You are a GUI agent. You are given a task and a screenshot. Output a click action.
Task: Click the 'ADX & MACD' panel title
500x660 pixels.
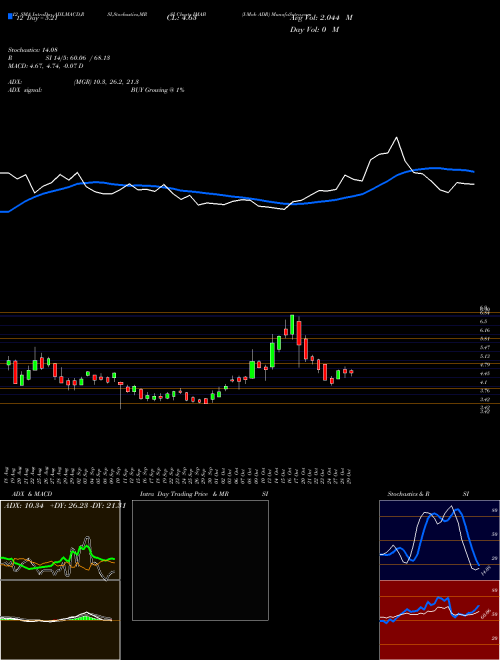tap(32, 494)
